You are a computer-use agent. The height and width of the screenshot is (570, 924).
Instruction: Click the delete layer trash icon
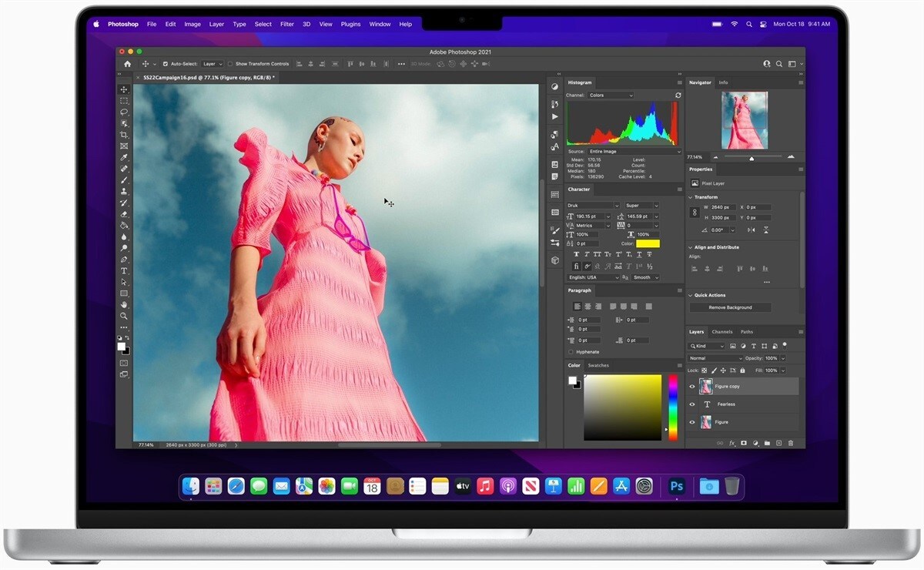coord(791,443)
